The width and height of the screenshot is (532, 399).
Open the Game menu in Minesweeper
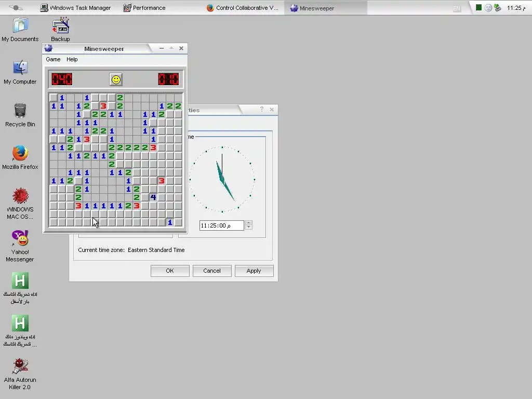coord(54,59)
